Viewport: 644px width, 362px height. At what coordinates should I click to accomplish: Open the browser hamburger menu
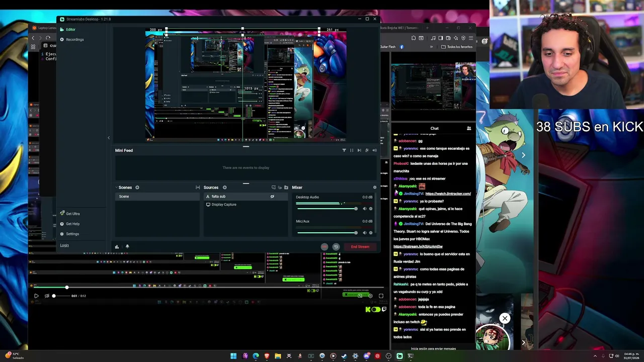[x=471, y=38]
